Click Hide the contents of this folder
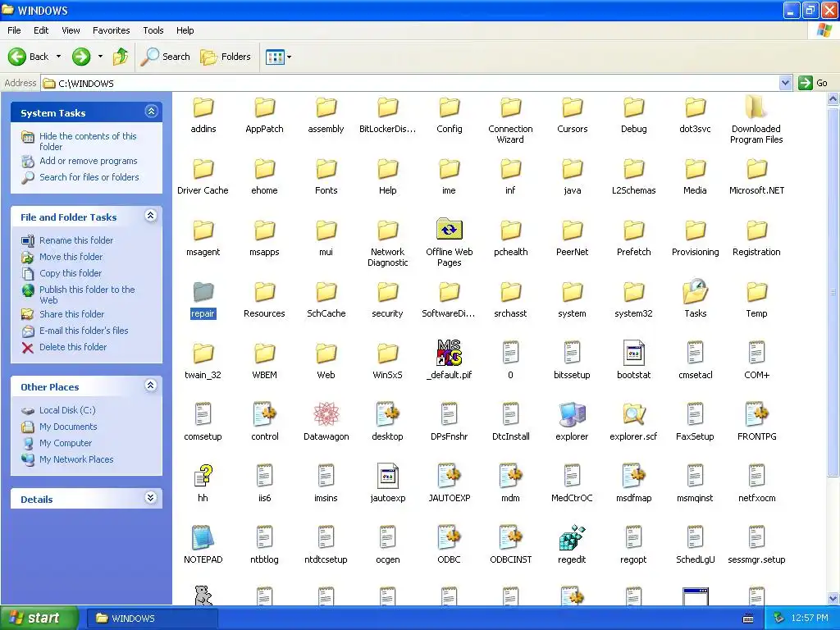Viewport: 840px width, 630px height. 88,141
